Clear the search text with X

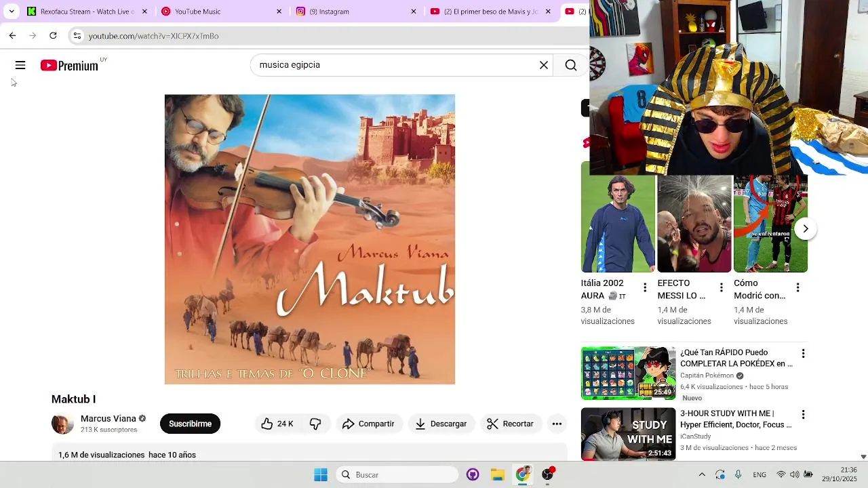pos(544,65)
